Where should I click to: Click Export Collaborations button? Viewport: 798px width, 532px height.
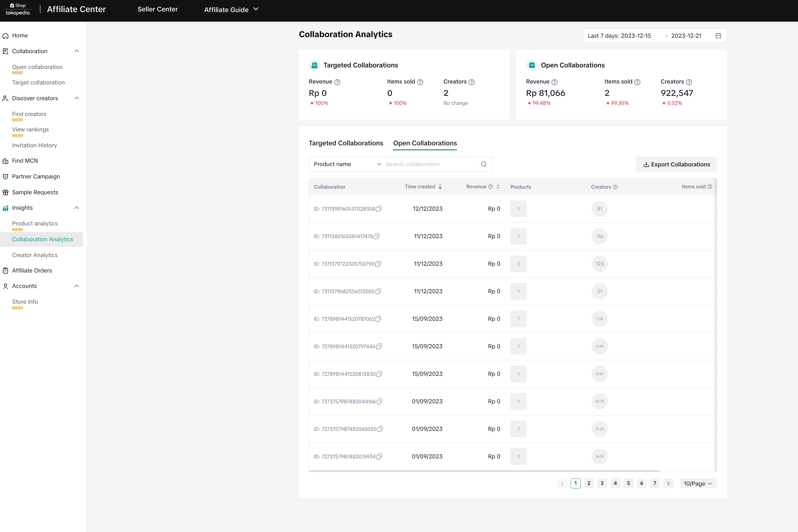676,164
